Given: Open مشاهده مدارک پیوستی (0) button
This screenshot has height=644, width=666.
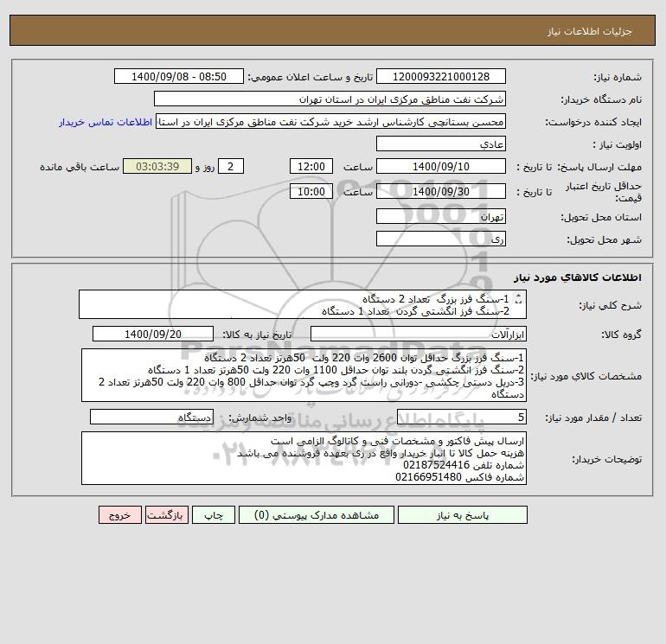Looking at the screenshot, I should coord(317,515).
